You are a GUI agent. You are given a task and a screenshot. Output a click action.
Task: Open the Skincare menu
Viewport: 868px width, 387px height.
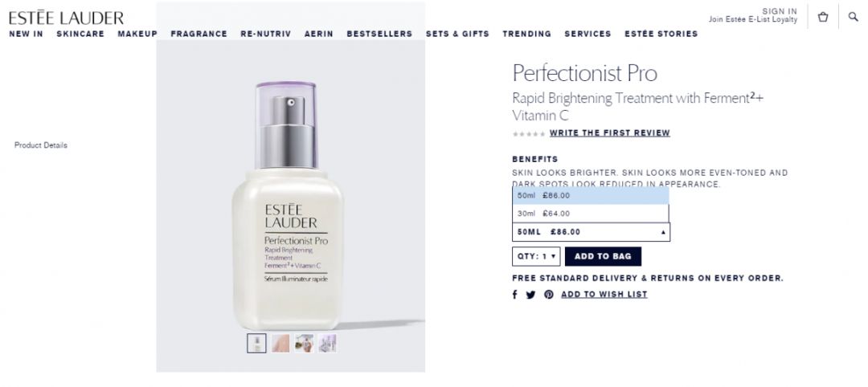(x=80, y=34)
